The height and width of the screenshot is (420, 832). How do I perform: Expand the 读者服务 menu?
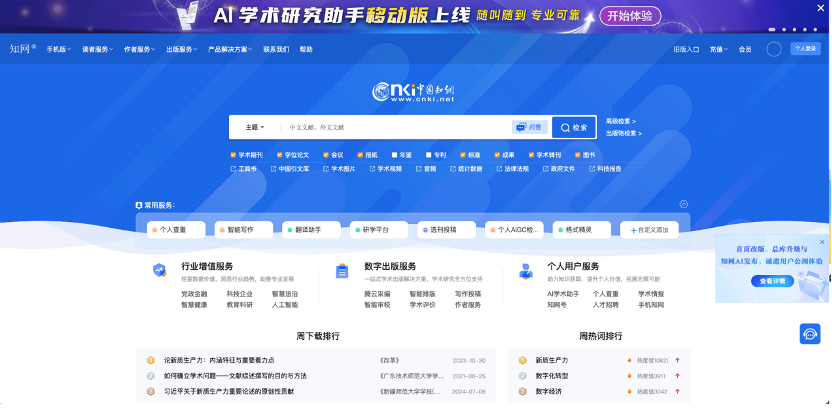tap(97, 49)
